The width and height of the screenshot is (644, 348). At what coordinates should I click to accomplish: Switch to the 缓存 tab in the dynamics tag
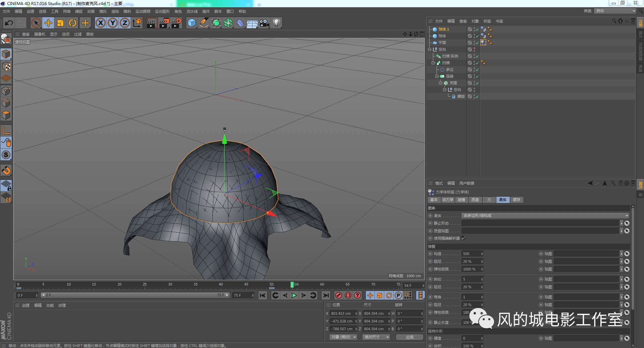pos(516,200)
